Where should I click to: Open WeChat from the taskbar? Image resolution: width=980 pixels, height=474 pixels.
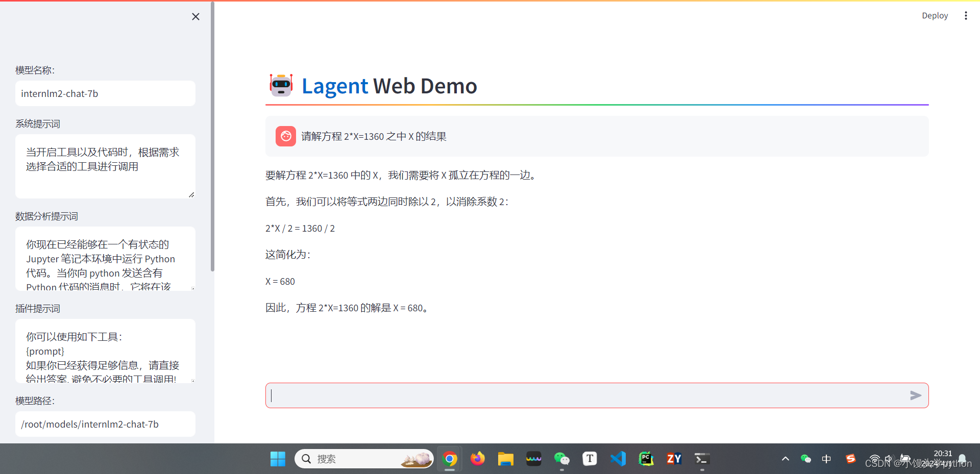[x=562, y=459]
